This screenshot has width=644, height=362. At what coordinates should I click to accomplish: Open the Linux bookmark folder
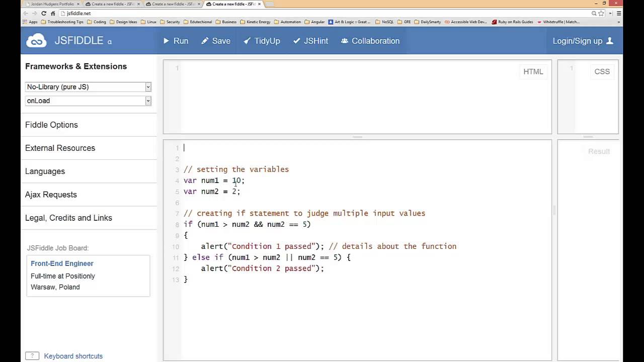click(148, 22)
